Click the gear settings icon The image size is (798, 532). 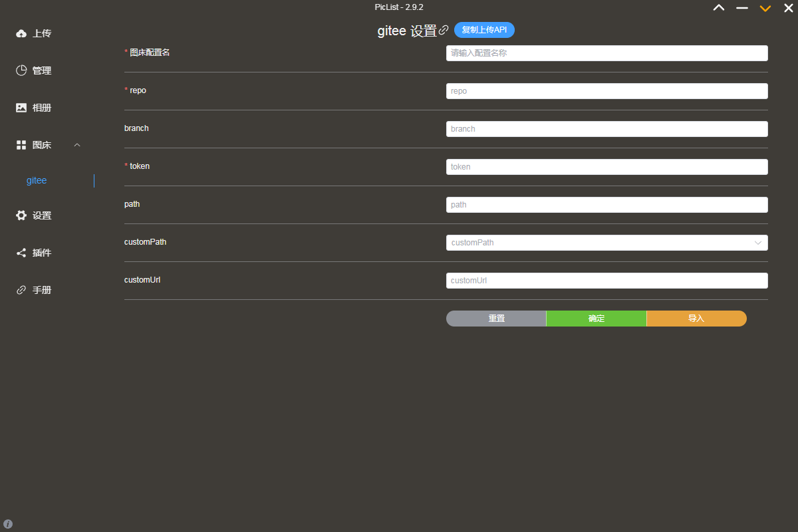coord(21,215)
